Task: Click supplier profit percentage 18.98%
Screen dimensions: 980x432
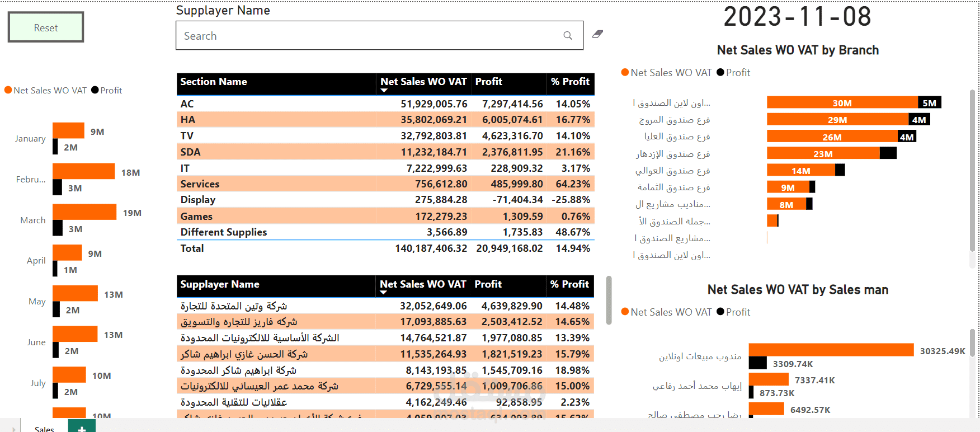Action: tap(572, 370)
